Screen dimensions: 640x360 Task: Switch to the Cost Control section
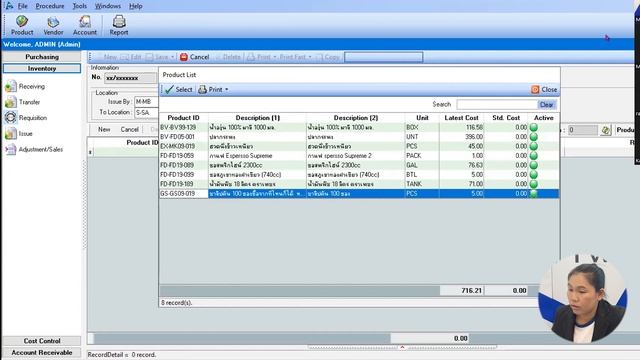[42, 341]
